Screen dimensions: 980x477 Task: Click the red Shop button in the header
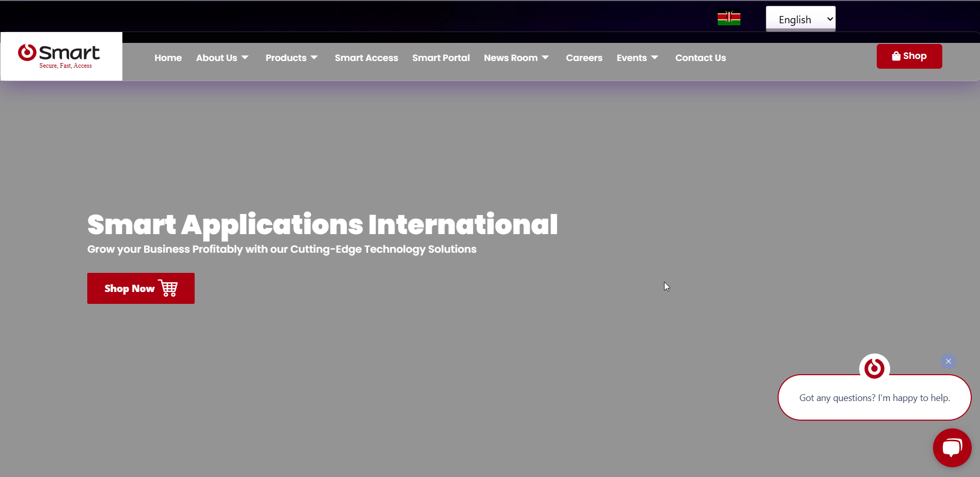click(x=909, y=56)
